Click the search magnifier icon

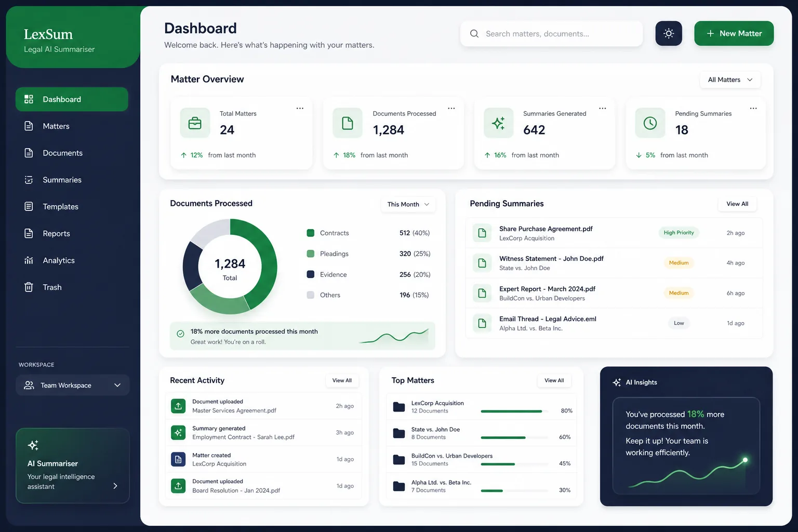point(474,34)
